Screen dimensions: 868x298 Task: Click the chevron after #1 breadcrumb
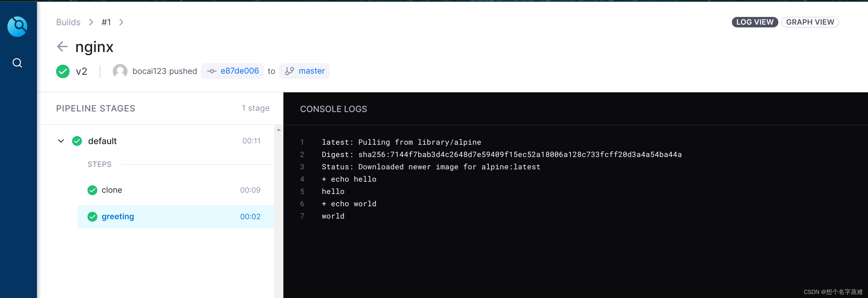121,22
